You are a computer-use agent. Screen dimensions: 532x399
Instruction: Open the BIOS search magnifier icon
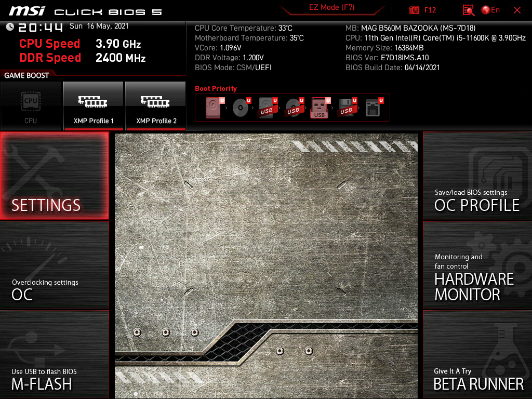[468, 10]
